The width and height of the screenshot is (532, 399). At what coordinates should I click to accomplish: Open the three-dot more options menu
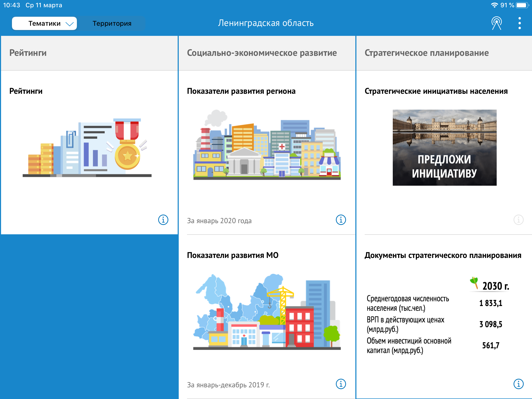click(520, 23)
